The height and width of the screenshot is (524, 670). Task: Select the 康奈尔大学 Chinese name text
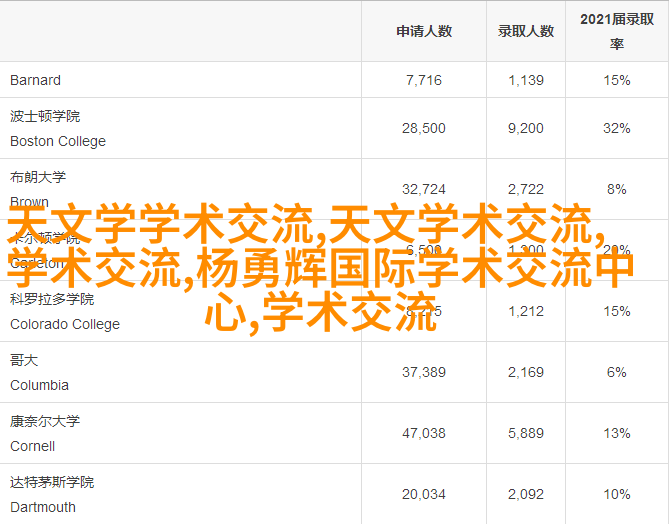tap(45, 421)
